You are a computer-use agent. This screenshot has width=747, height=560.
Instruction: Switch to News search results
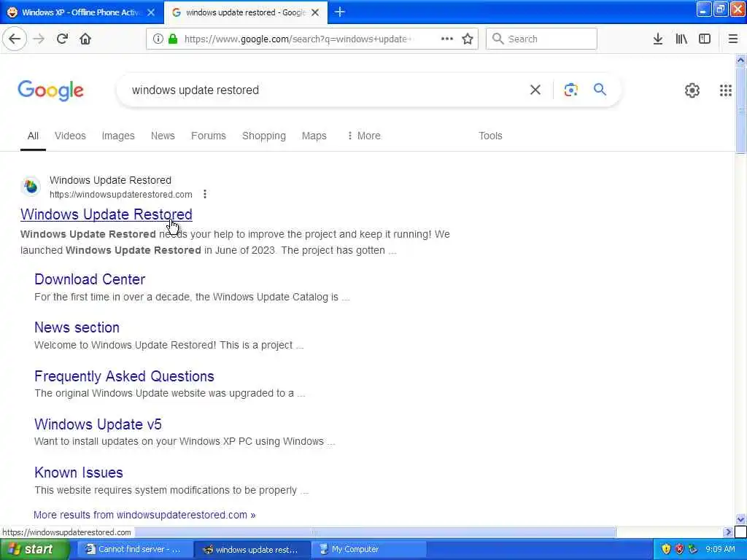(x=163, y=136)
